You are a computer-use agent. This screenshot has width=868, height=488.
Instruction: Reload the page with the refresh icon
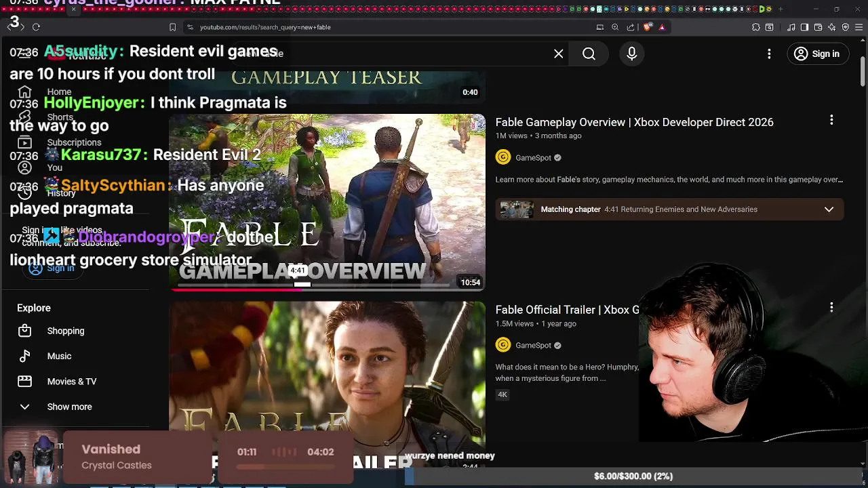click(x=36, y=27)
